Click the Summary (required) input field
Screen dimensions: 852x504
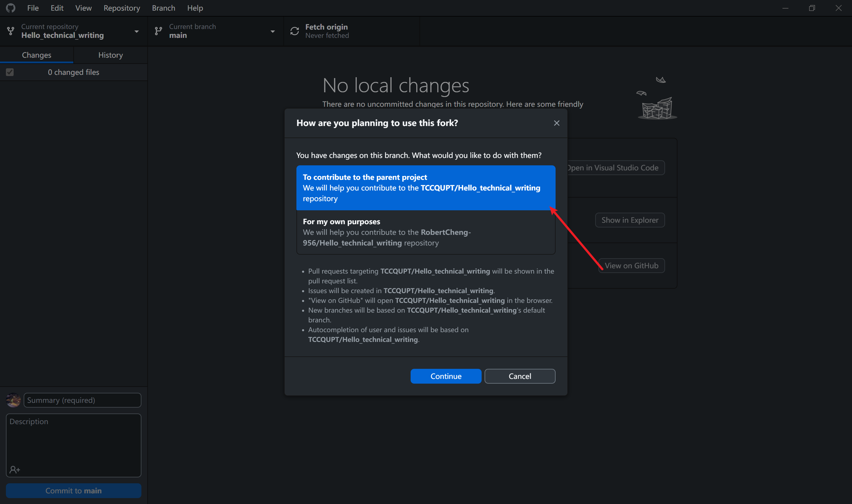pos(82,400)
